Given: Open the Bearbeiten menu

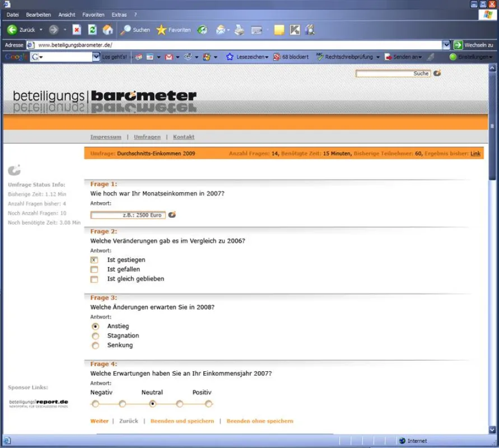Looking at the screenshot, I should click(x=39, y=15).
